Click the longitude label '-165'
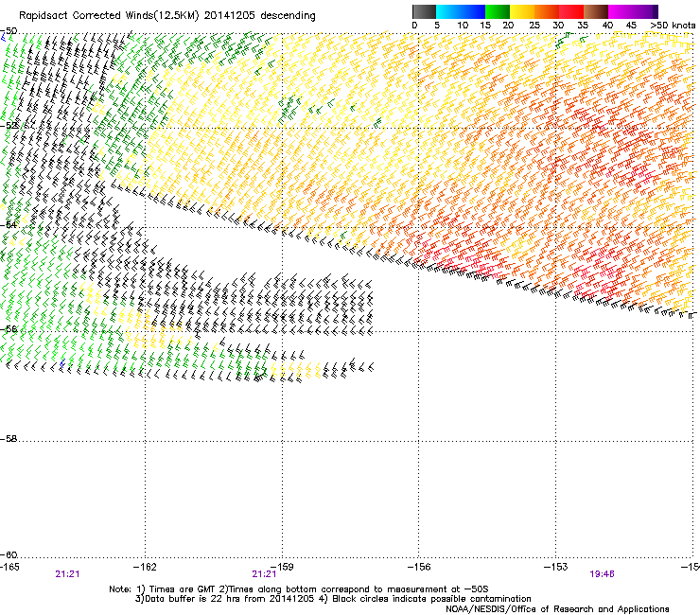Image resolution: width=700 pixels, height=615 pixels. click(9, 567)
